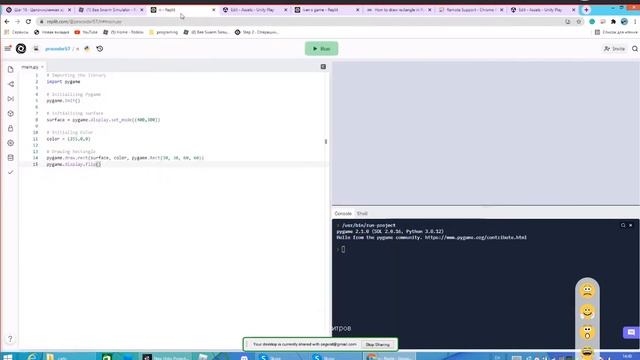Open the Files sidebar panel
The image size is (640, 360).
tap(11, 69)
